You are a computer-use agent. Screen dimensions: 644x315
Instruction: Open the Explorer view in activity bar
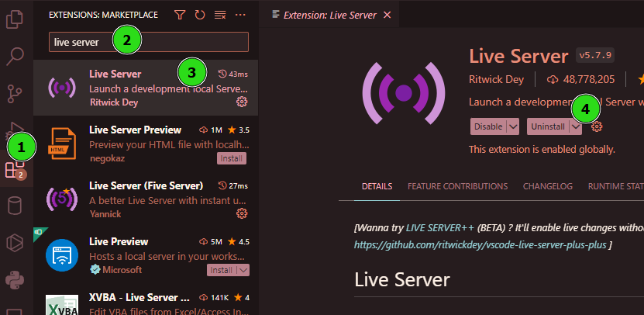(x=16, y=19)
